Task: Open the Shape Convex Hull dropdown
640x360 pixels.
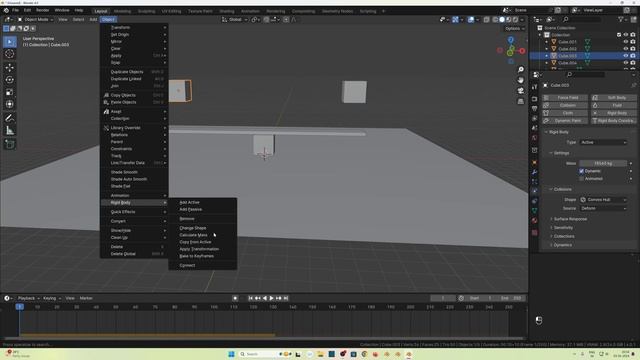Action: pyautogui.click(x=603, y=200)
